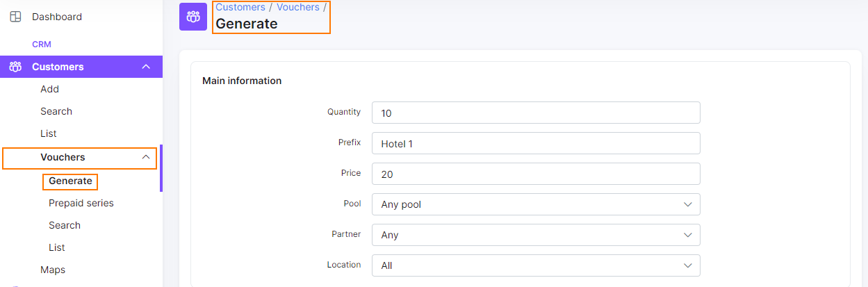Collapse the Customers menu chevron
Viewport: 868px width, 287px height.
[146, 67]
